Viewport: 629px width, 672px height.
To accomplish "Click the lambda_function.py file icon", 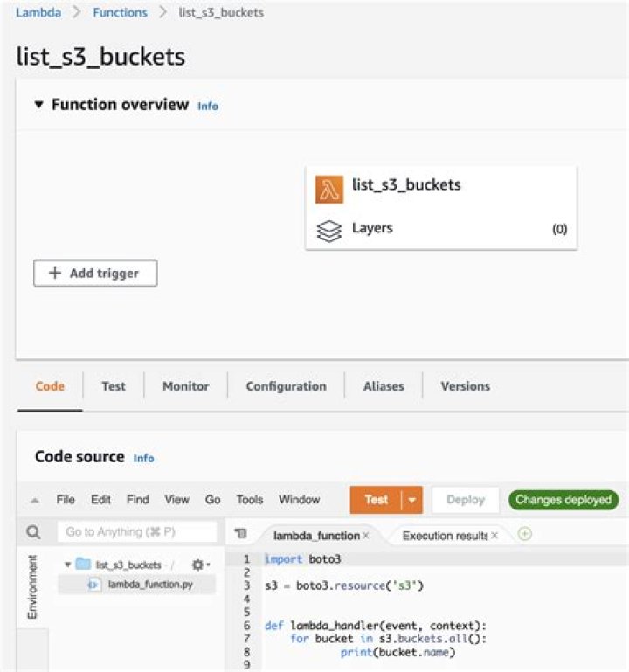I will (x=93, y=585).
